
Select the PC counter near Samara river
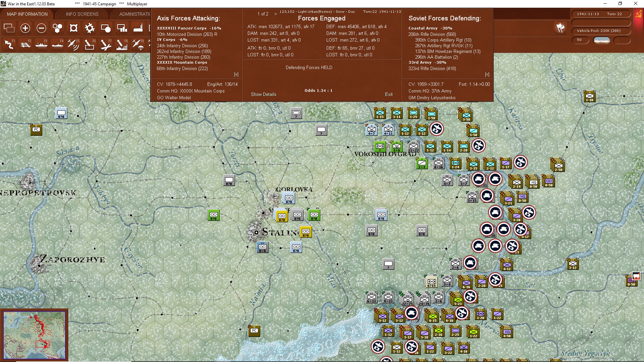click(36, 130)
